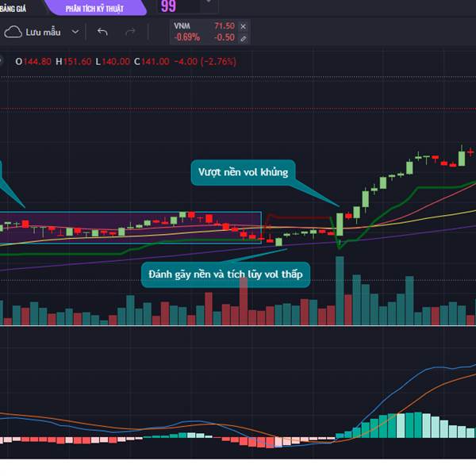Click the tallest breakout volume bar
Screen dimensions: 476x476
(340, 290)
